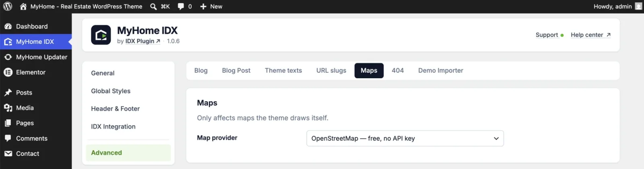The image size is (644, 169).
Task: Open search via the magnifier icon
Action: [153, 6]
